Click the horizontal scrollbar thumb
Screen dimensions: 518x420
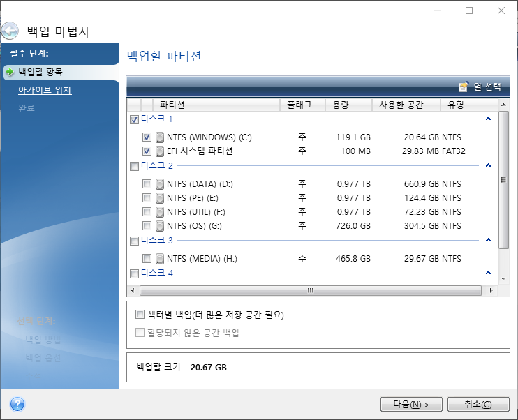(311, 290)
